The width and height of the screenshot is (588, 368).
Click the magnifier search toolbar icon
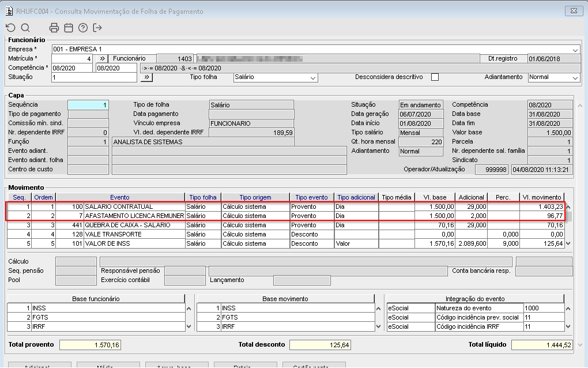pos(25,28)
